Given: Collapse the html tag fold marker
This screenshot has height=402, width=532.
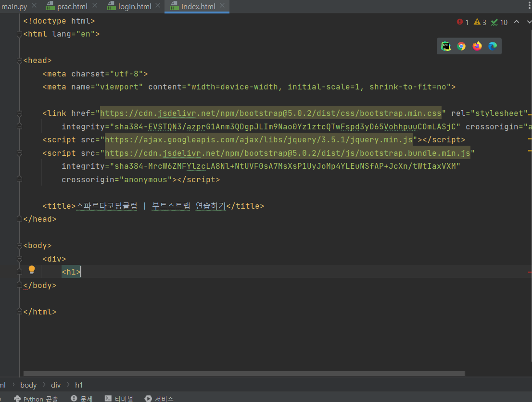Looking at the screenshot, I should coord(19,34).
